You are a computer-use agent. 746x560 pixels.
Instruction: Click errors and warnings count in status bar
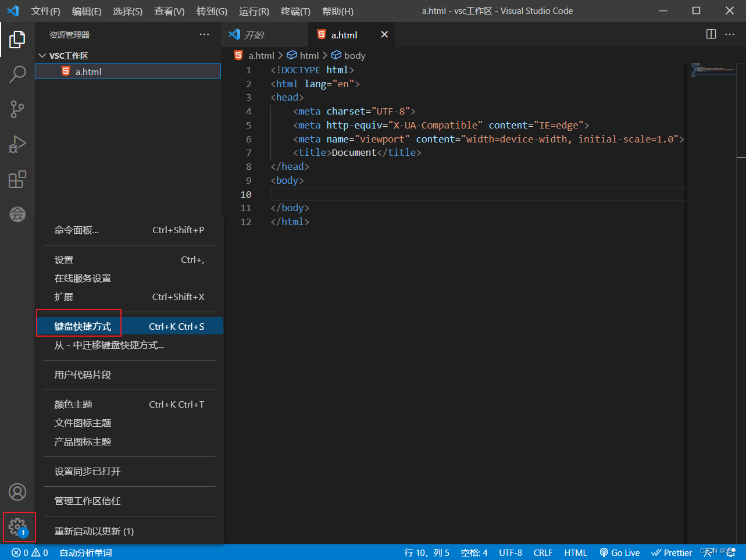(30, 552)
